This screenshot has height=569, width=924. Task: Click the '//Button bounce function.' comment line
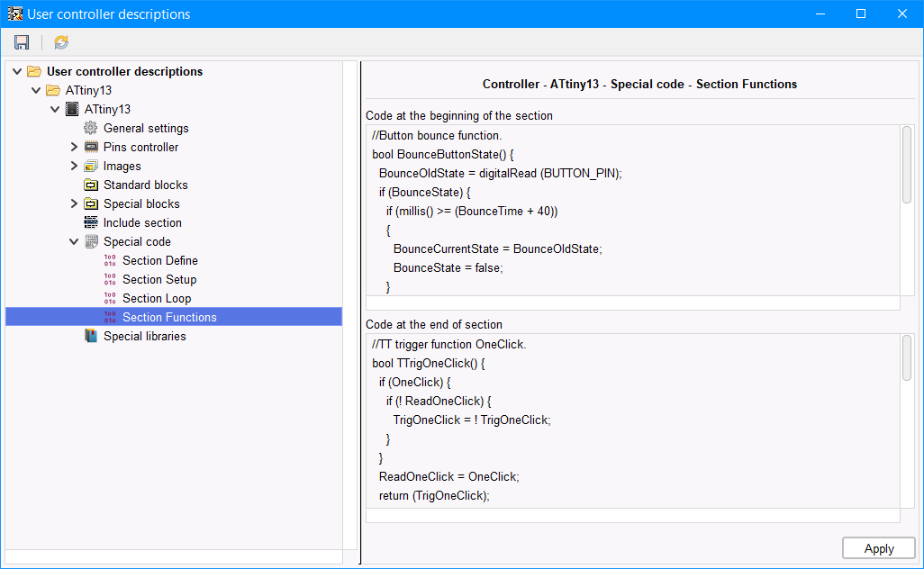coord(437,135)
